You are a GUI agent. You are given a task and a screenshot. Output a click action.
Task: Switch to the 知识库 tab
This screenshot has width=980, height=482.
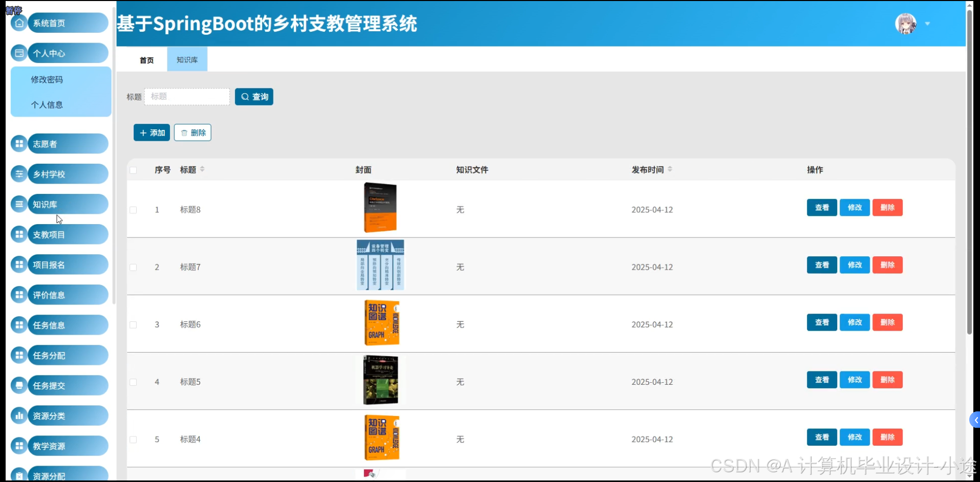click(x=187, y=60)
